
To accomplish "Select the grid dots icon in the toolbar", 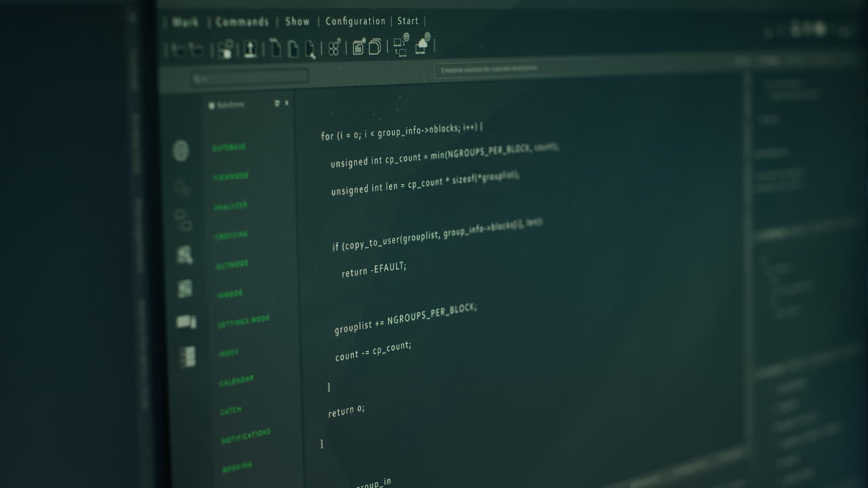I will tap(334, 47).
